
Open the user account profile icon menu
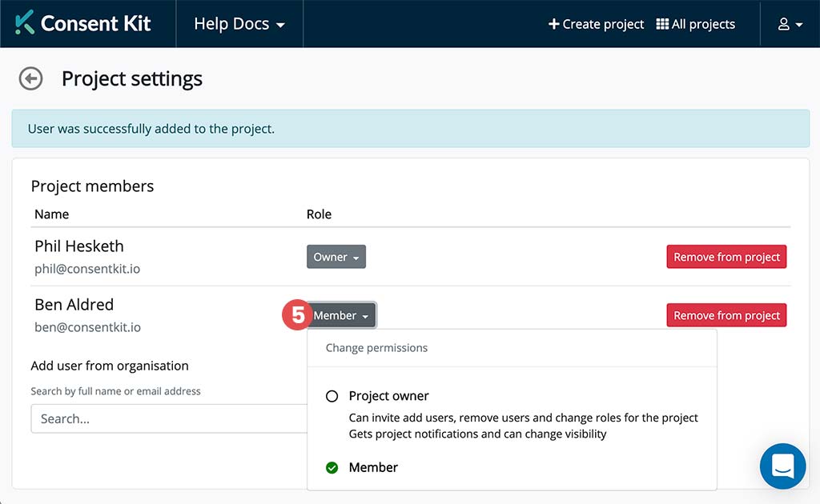click(x=790, y=24)
